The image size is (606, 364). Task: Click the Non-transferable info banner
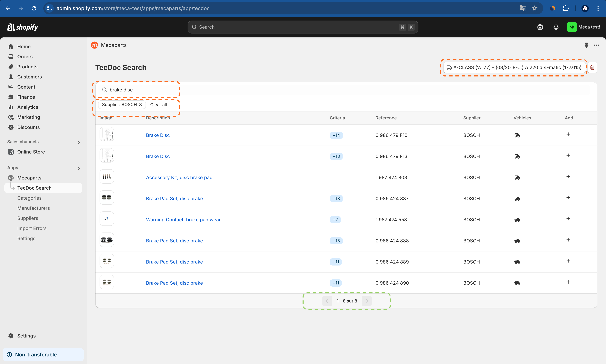tap(43, 354)
